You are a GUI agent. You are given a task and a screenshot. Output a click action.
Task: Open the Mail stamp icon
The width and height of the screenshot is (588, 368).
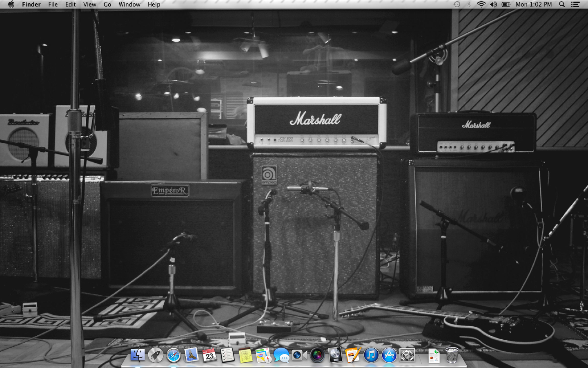(192, 355)
